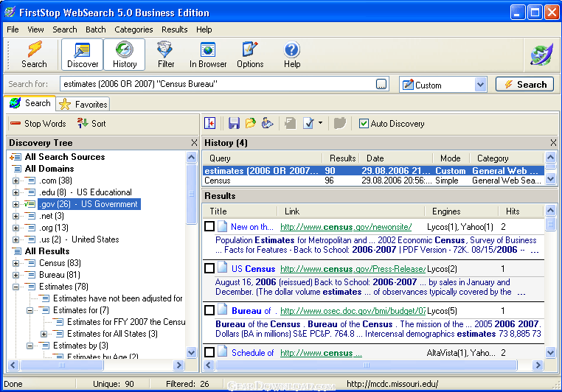Select the Census history row
Viewport: 562px width, 392px height.
point(373,181)
